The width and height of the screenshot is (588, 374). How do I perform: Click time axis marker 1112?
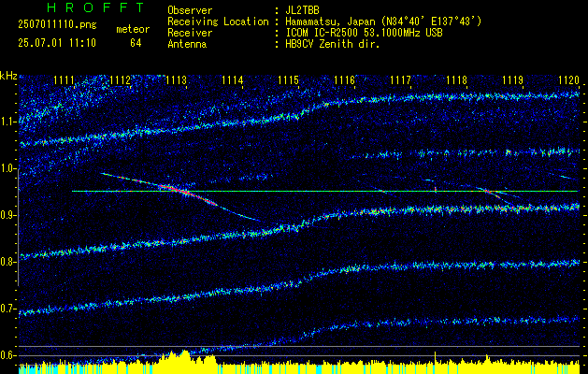[x=121, y=80]
